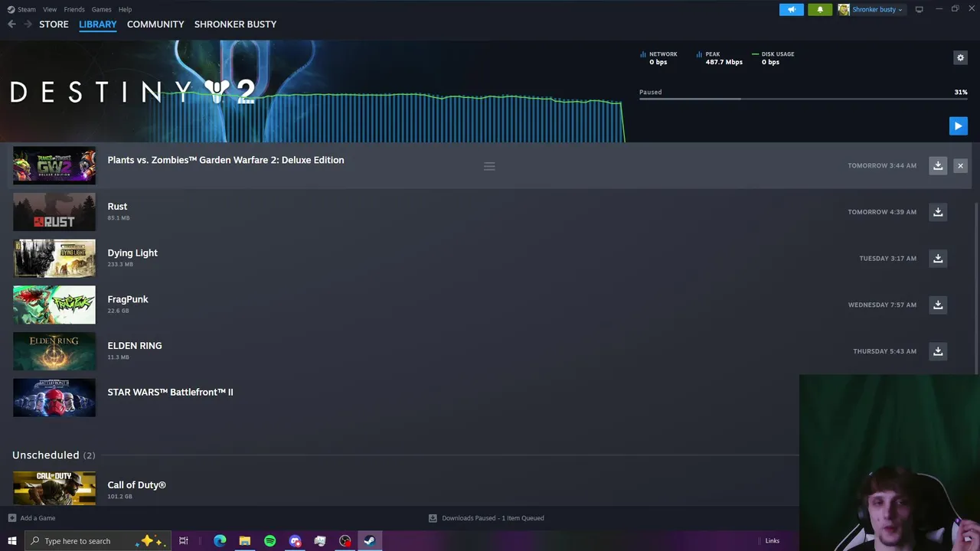This screenshot has width=980, height=551.
Task: Click Add a Game button
Action: point(31,518)
